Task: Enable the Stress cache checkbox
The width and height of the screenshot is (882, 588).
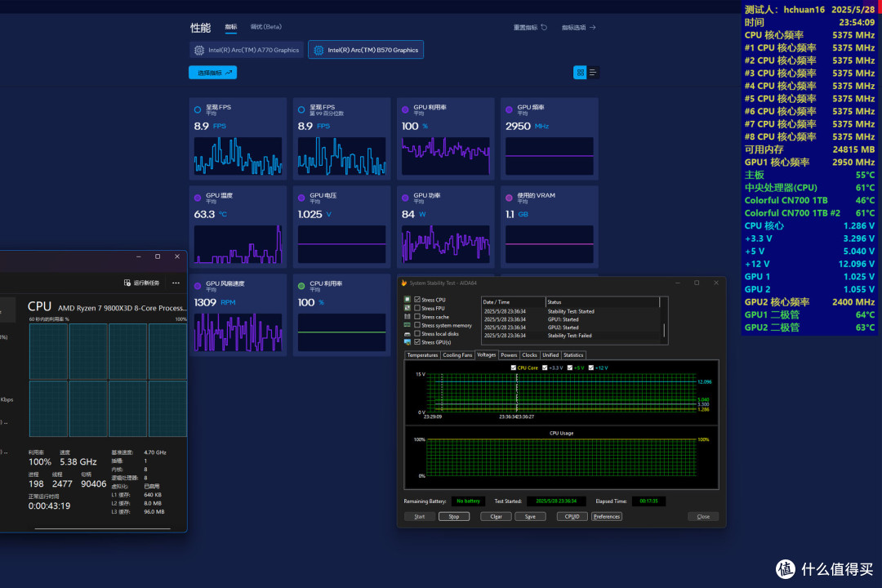Action: click(417, 316)
